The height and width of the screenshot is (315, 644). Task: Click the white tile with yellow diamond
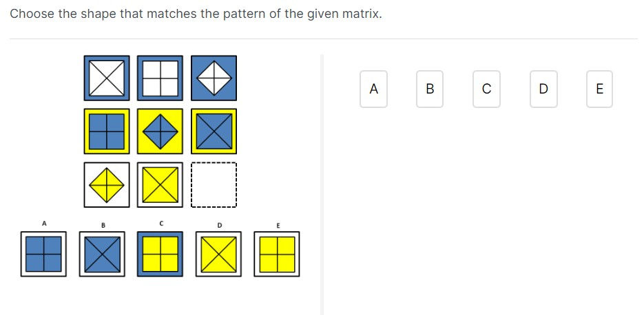point(107,185)
